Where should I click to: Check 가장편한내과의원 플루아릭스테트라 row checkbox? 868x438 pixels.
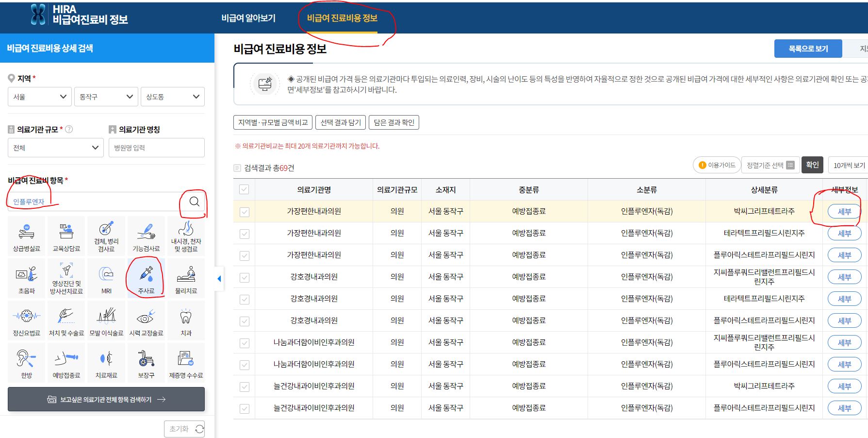[244, 255]
